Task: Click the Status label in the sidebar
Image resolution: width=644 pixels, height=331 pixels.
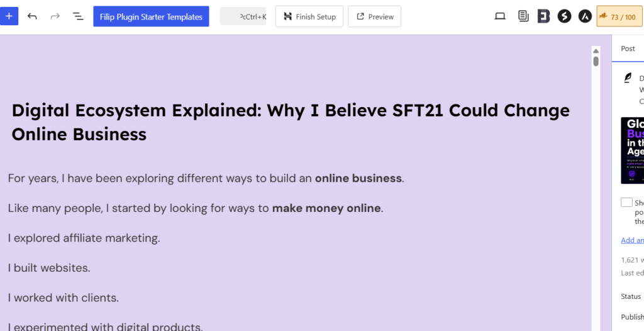Action: (x=631, y=296)
